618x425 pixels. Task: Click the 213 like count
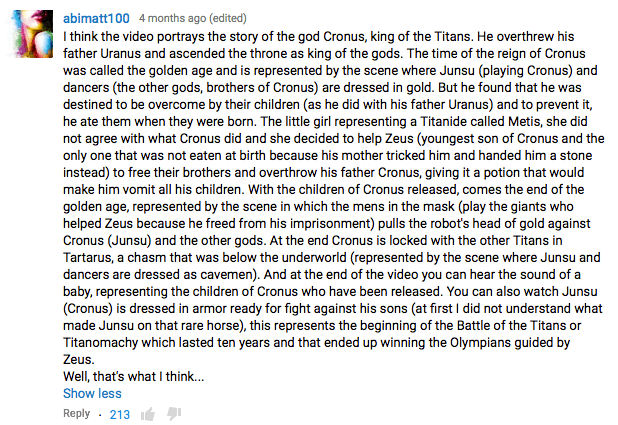coord(120,414)
